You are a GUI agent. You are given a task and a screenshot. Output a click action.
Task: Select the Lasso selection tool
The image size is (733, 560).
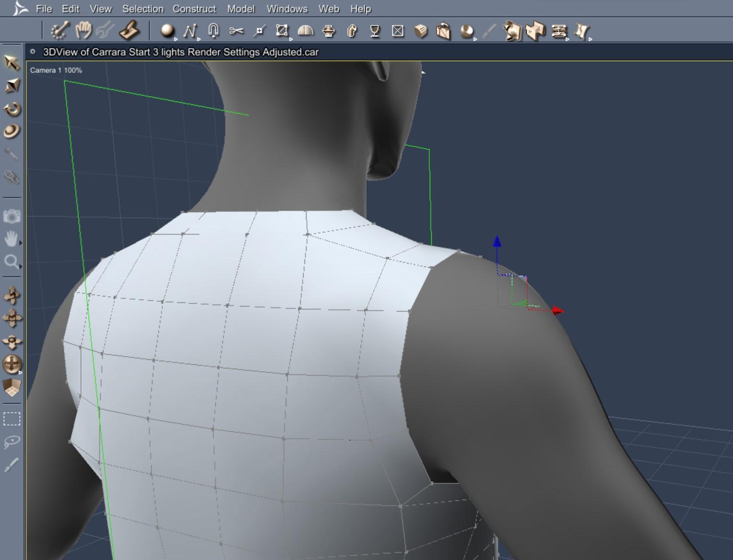pos(12,441)
